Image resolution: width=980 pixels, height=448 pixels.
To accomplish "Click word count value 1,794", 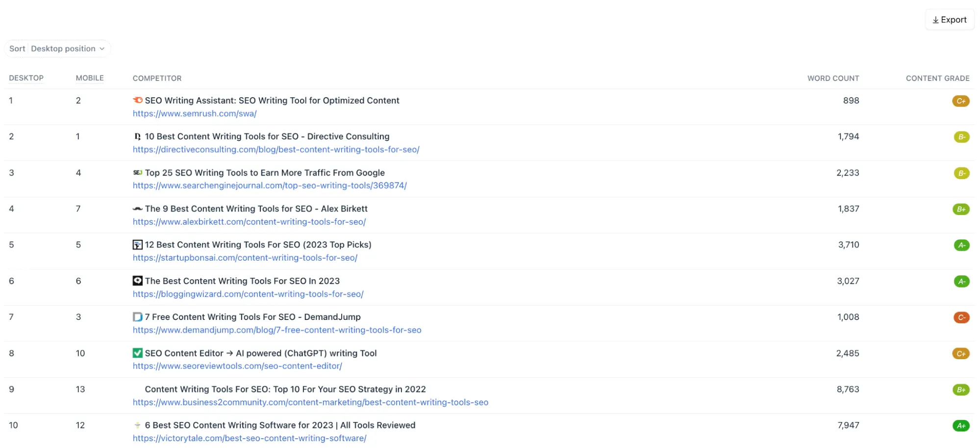I will [x=849, y=136].
